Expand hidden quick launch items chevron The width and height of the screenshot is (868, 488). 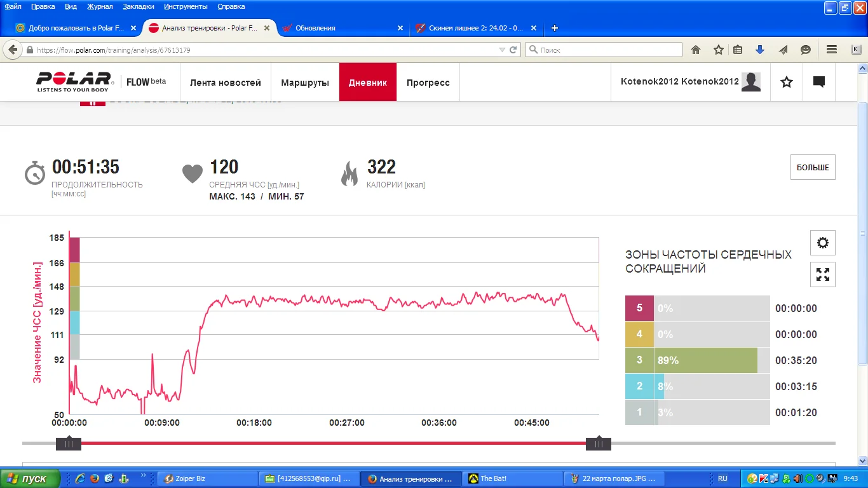144,475
